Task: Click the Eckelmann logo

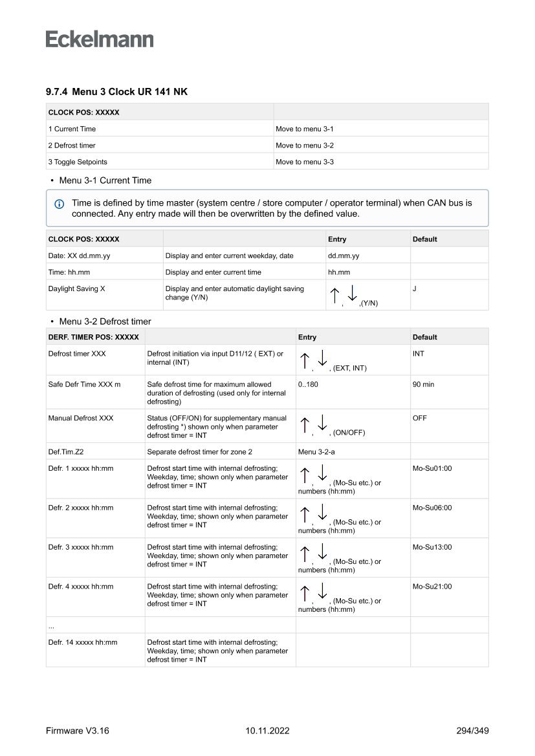Action: pyautogui.click(x=100, y=39)
